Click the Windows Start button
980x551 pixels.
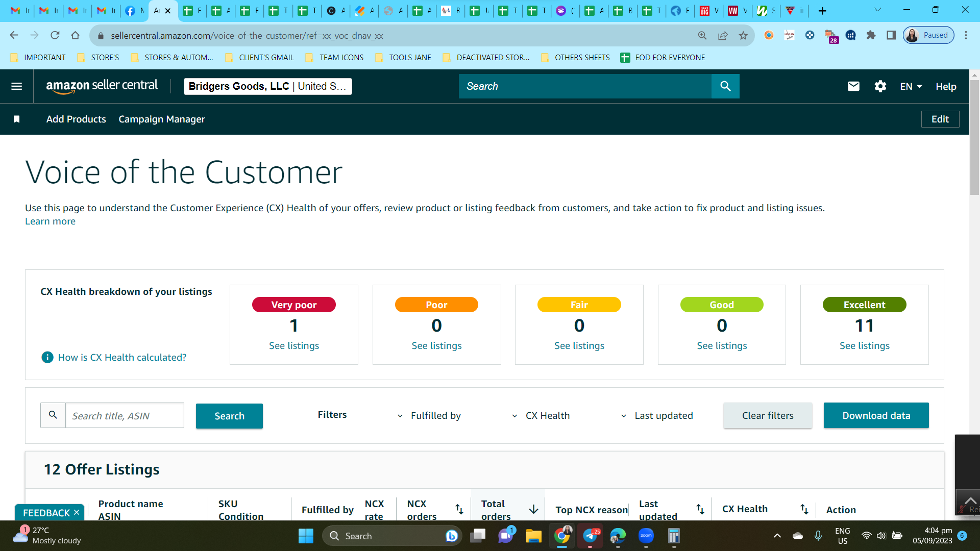(306, 536)
